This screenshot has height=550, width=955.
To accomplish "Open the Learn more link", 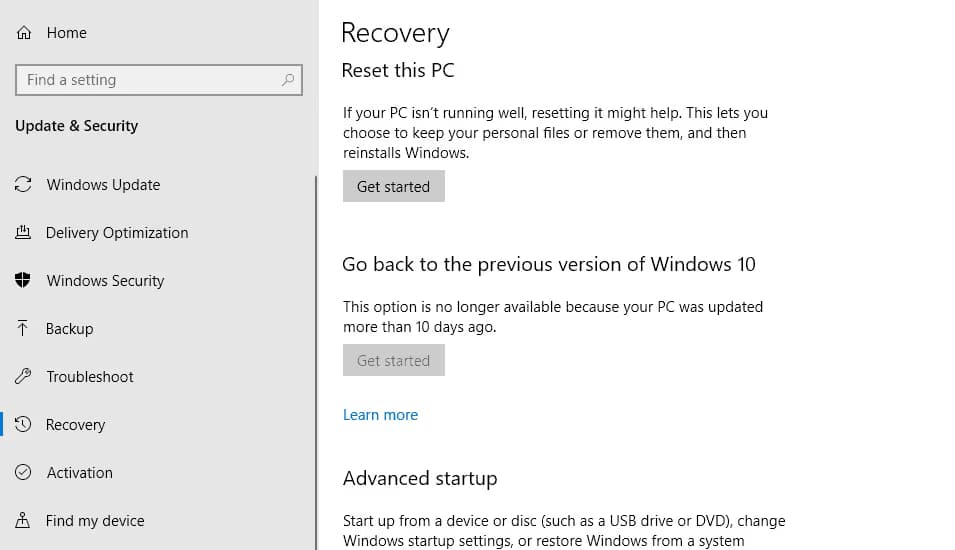I will click(x=380, y=415).
